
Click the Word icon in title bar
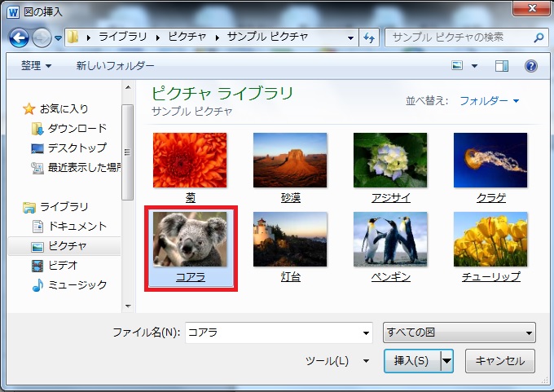pyautogui.click(x=13, y=12)
